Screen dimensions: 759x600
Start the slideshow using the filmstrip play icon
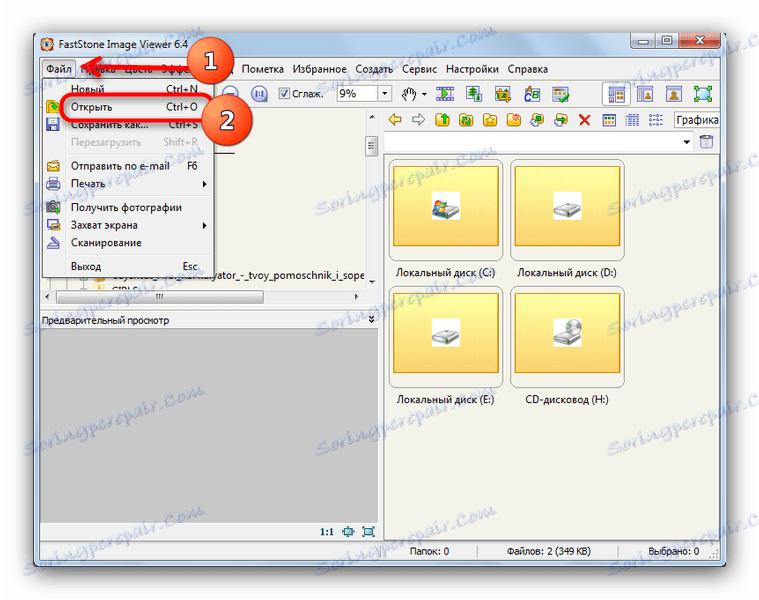point(445,94)
